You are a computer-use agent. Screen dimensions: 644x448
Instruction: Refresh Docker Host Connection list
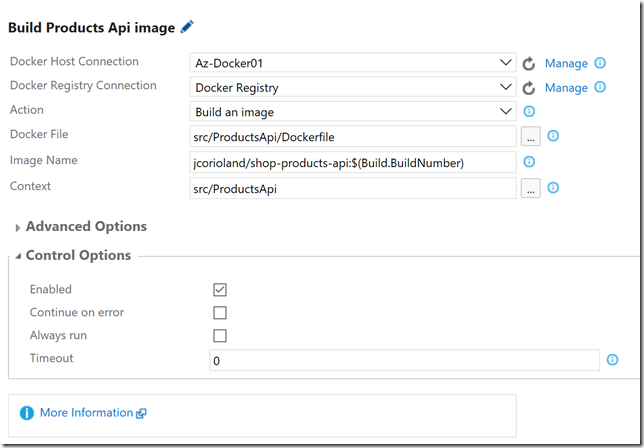(x=529, y=63)
